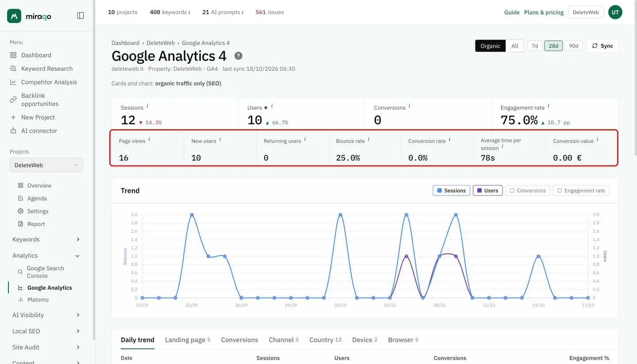
Task: Click the Settings gear icon
Action: pyautogui.click(x=20, y=211)
